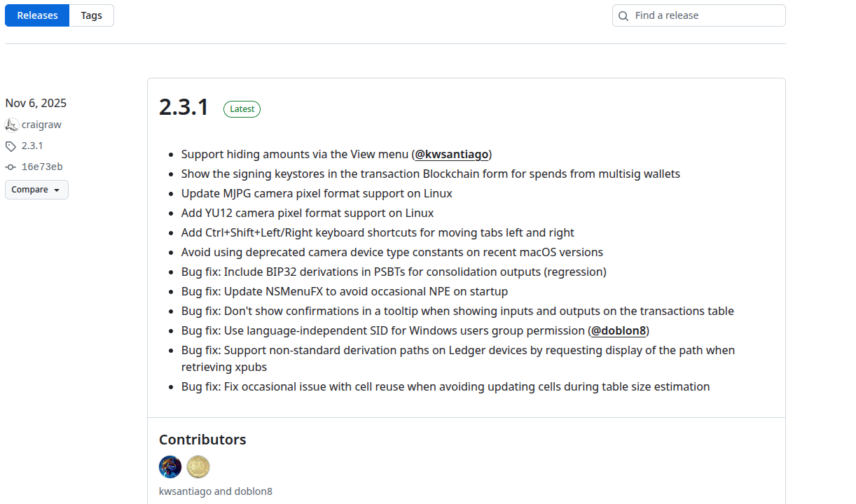
Task: Click the Compare dropdown caret arrow
Action: coord(57,190)
